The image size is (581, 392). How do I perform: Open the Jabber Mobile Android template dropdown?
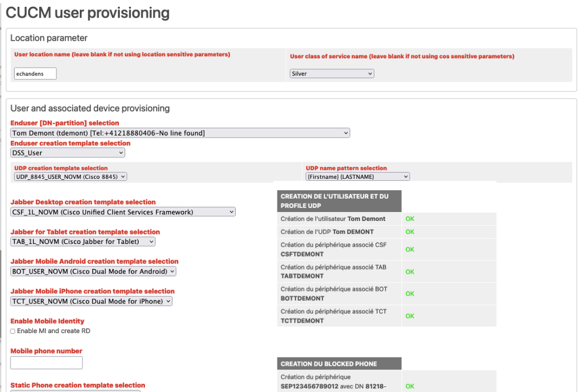point(93,272)
